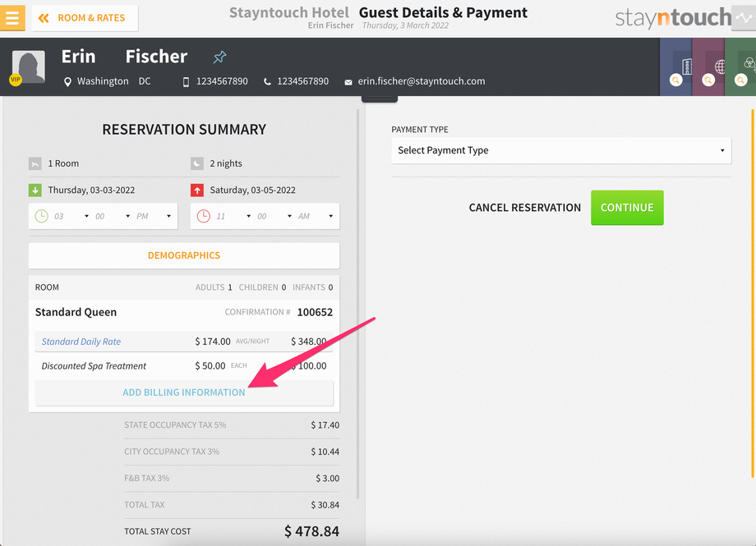756x546 pixels.
Task: Select arrival hour dropdown showing 03
Action: 71,217
